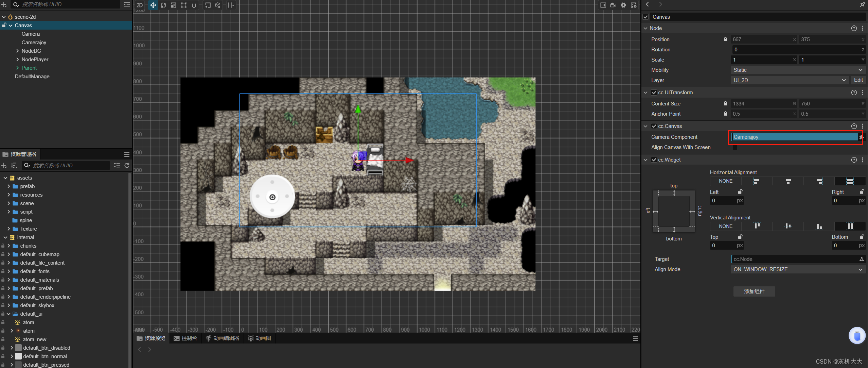Set horizontal alignment to NONE

(726, 181)
